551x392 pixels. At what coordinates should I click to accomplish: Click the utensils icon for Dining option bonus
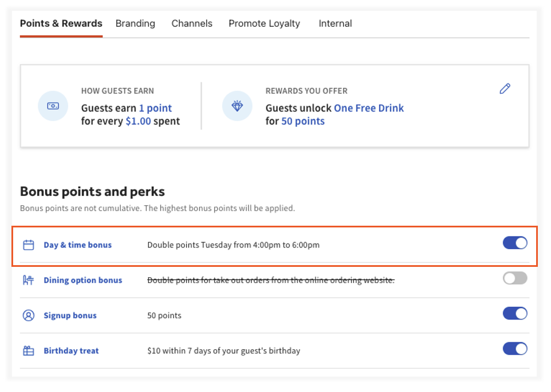pyautogui.click(x=29, y=280)
